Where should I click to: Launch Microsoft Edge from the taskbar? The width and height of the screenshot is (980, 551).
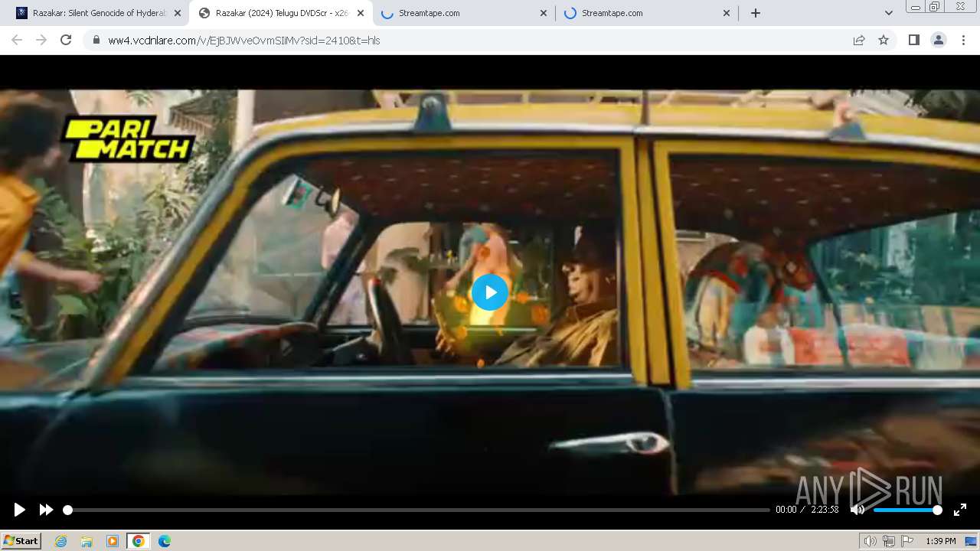tap(165, 541)
